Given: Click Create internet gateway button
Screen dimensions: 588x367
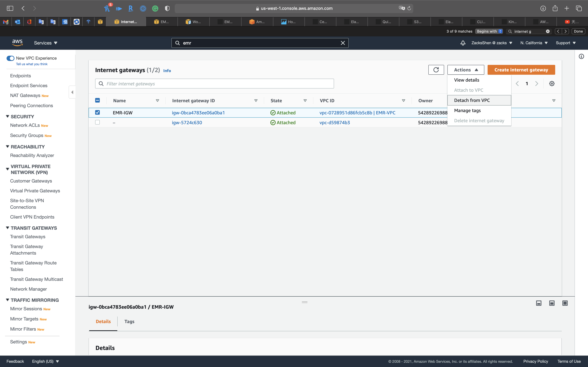Looking at the screenshot, I should [x=521, y=70].
